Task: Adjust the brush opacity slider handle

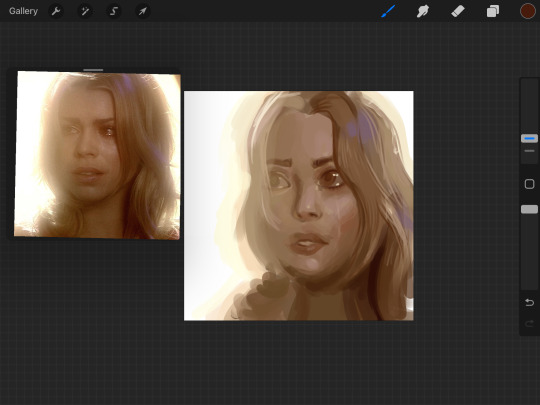Action: point(529,209)
